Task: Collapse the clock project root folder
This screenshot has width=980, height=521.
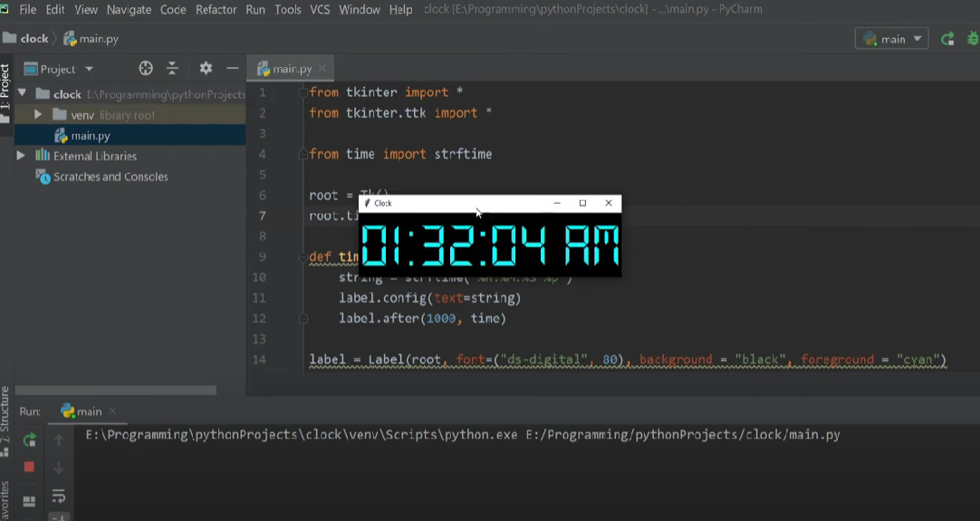Action: 22,94
